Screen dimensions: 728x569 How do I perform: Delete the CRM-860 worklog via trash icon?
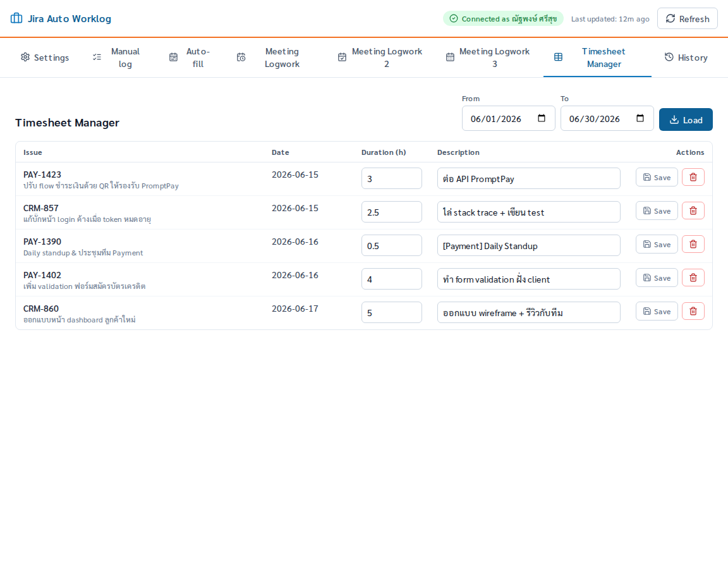pyautogui.click(x=693, y=311)
